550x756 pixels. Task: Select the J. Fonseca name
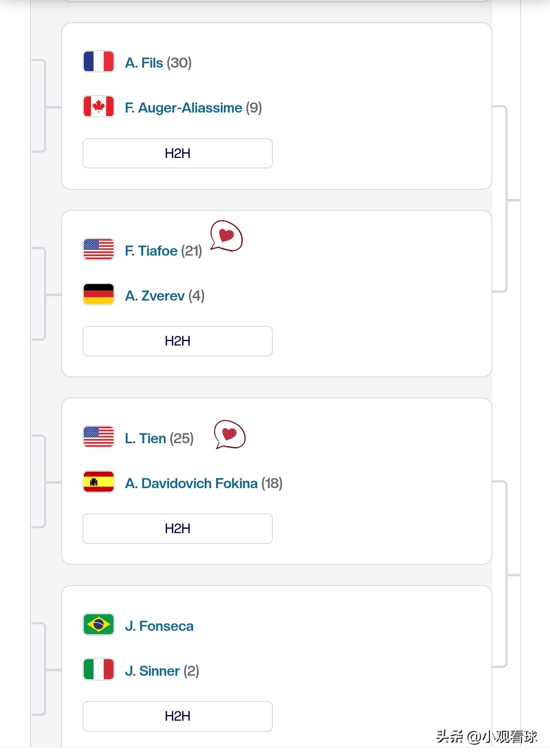[x=159, y=626]
